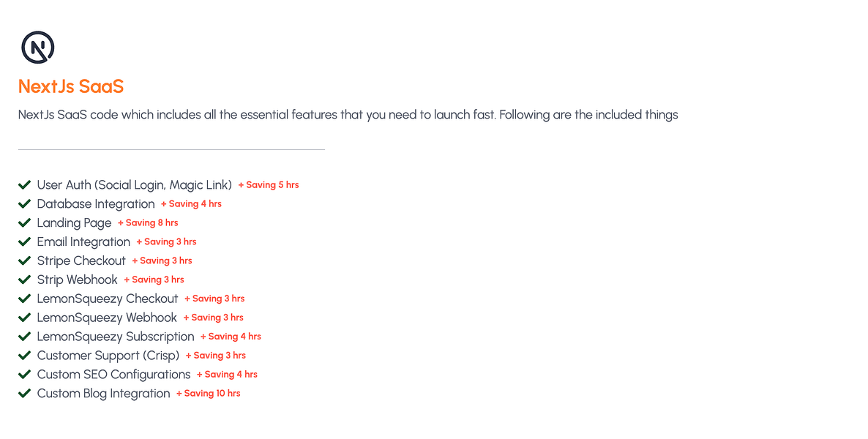Click Custom SEO Configurations text
This screenshot has width=868, height=439.
pyautogui.click(x=113, y=375)
